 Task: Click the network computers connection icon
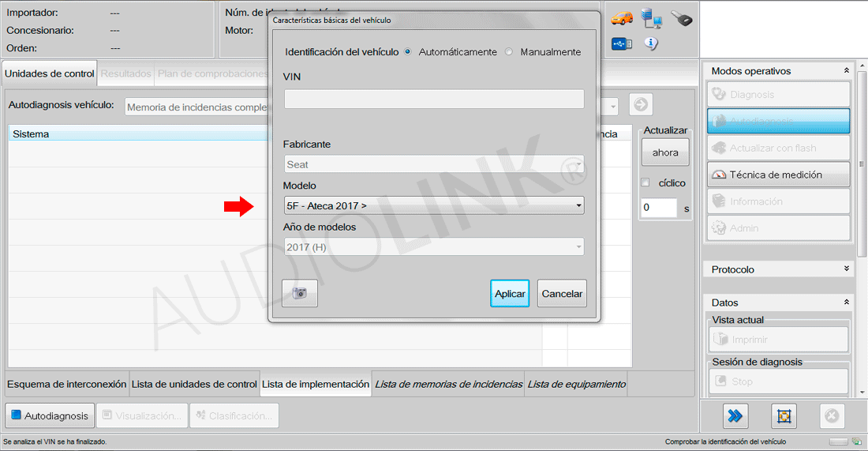[x=652, y=17]
